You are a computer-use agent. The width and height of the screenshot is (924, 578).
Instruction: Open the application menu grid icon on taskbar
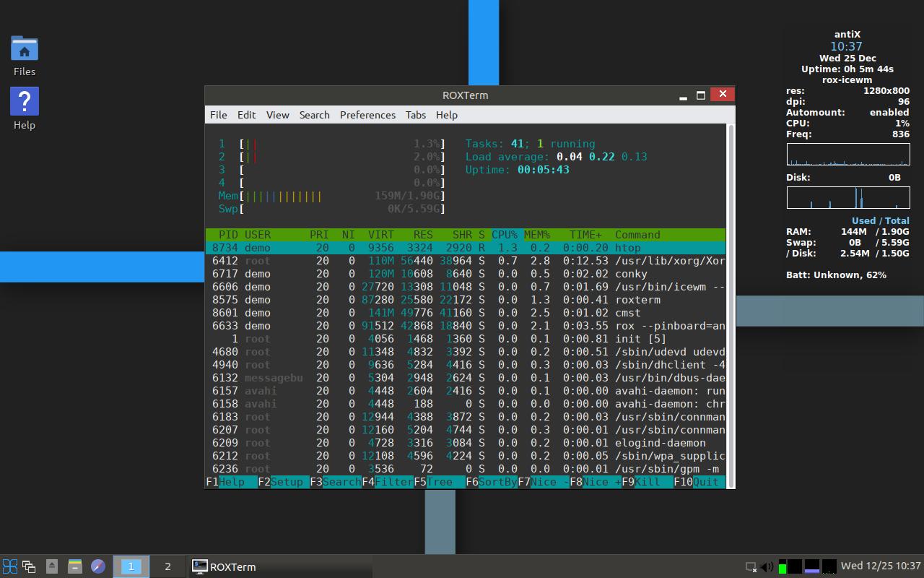[10, 566]
